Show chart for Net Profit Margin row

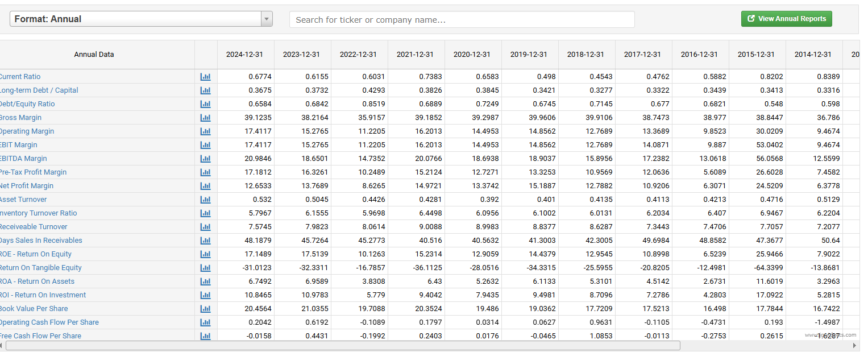(205, 186)
